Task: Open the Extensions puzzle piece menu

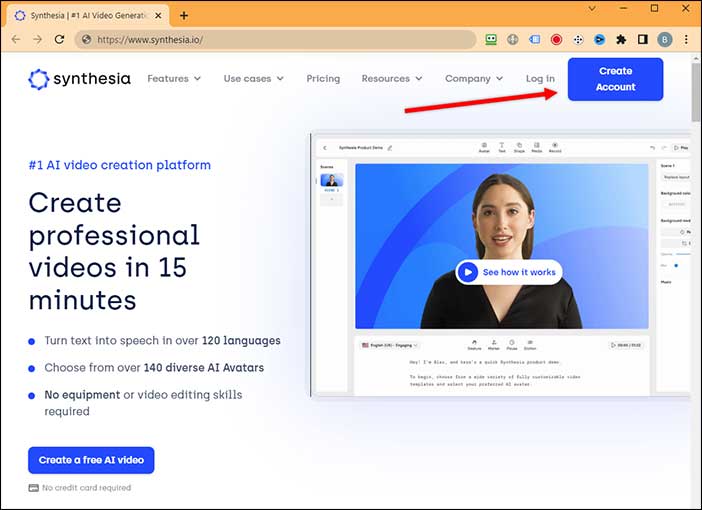Action: point(621,39)
